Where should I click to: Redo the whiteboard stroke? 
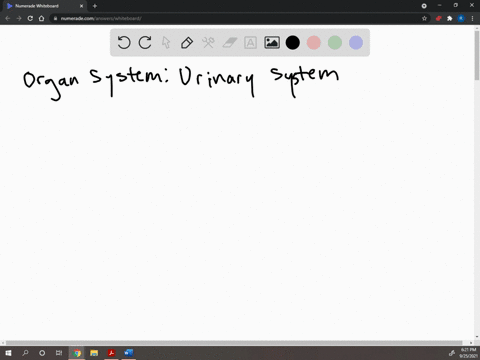(145, 43)
